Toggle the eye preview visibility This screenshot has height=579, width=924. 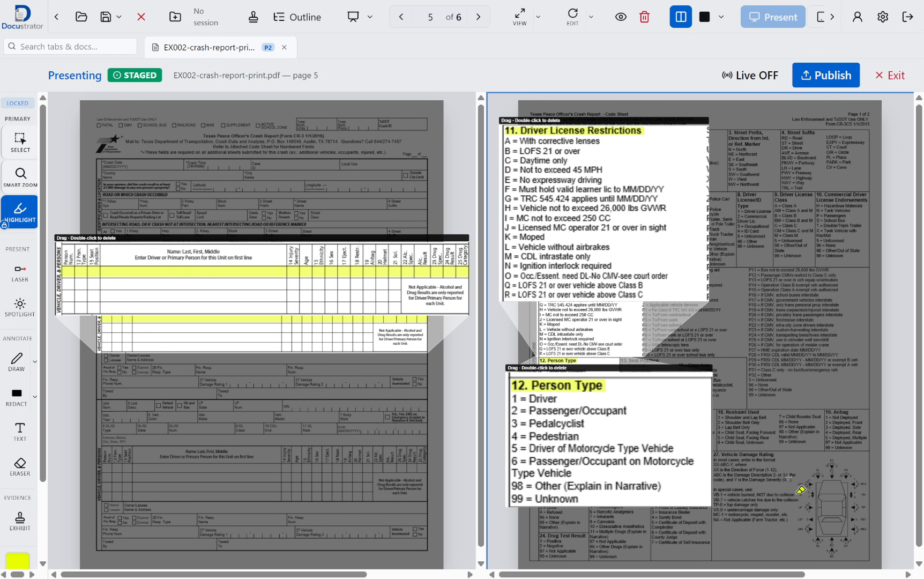pos(621,17)
